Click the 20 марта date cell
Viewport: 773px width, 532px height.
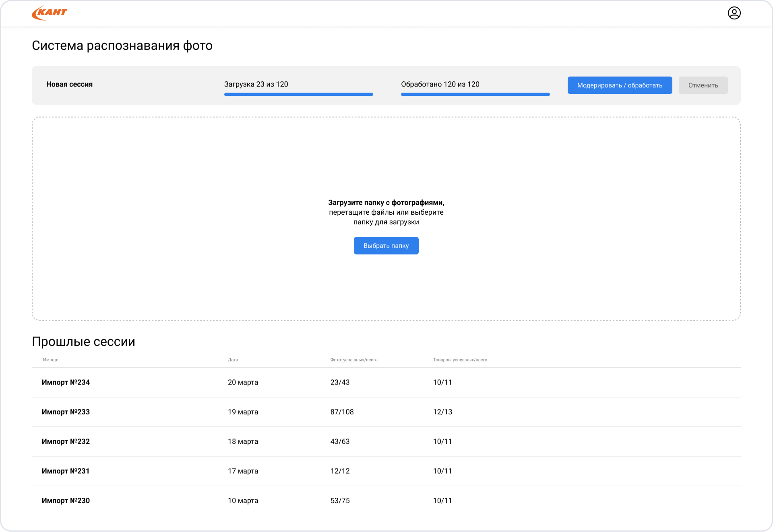pyautogui.click(x=243, y=382)
